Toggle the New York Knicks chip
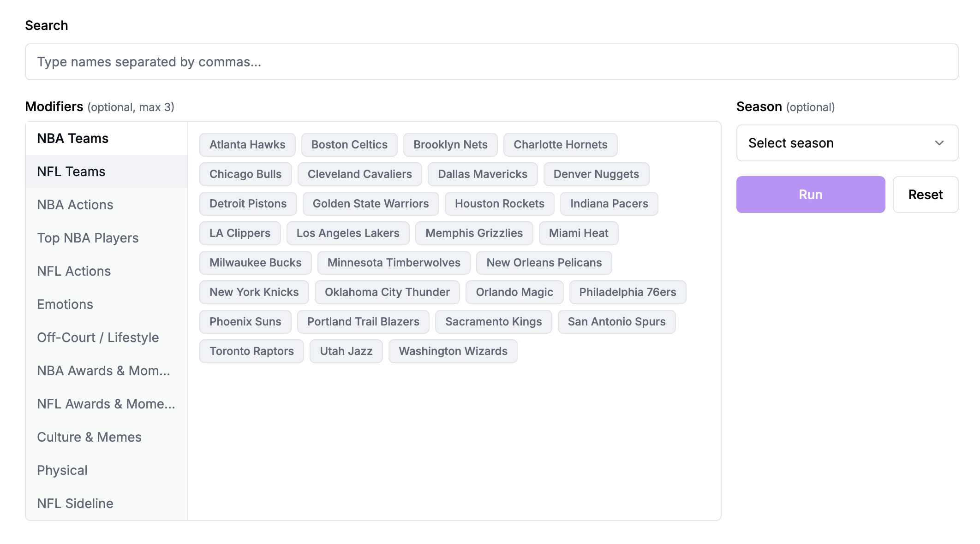The image size is (980, 544). pos(254,292)
